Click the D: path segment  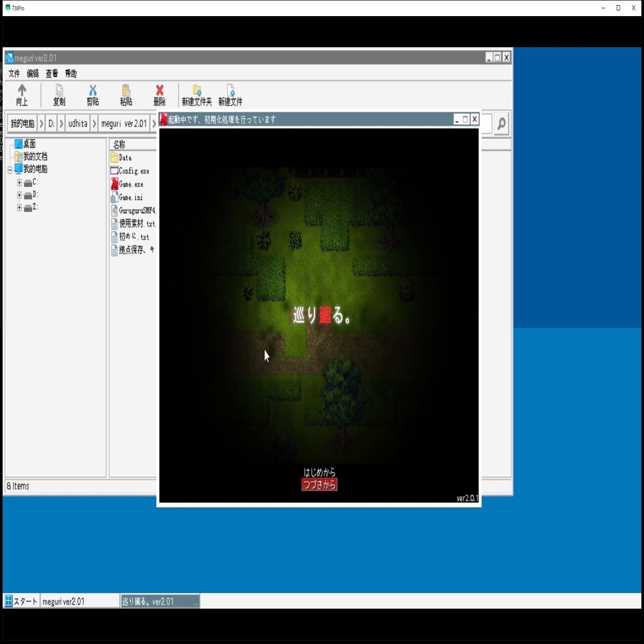click(51, 124)
